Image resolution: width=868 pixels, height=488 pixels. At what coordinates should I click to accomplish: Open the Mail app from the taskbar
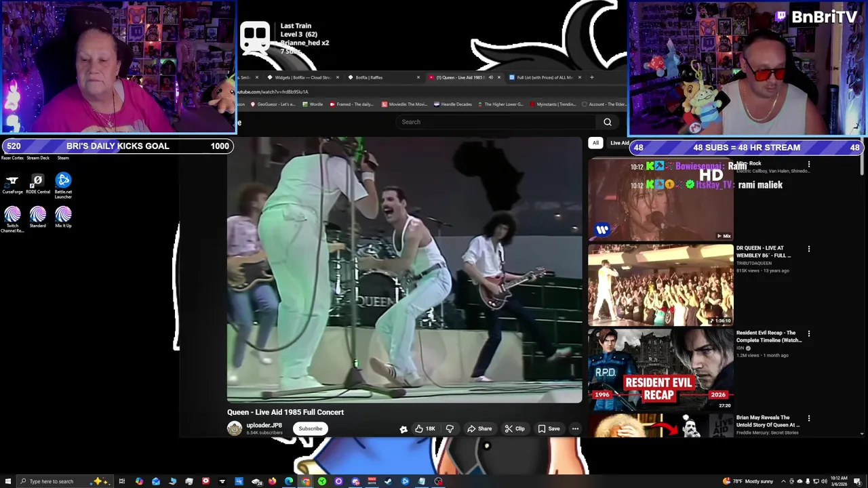click(155, 481)
